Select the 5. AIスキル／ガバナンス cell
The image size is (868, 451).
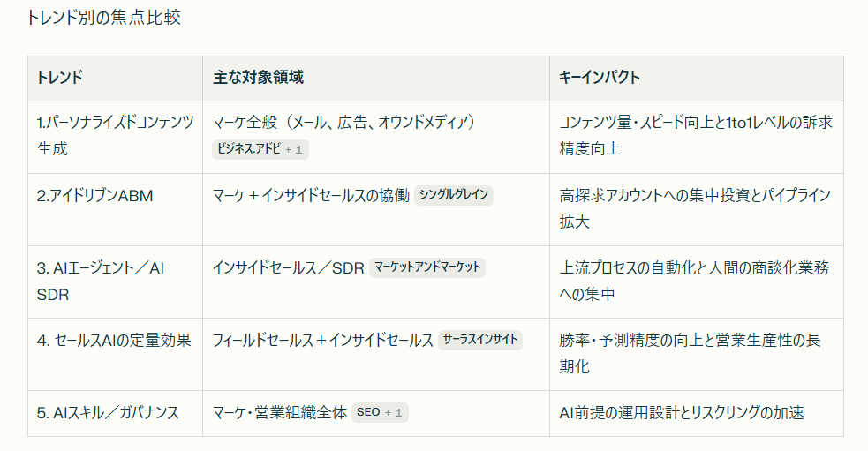(115, 413)
